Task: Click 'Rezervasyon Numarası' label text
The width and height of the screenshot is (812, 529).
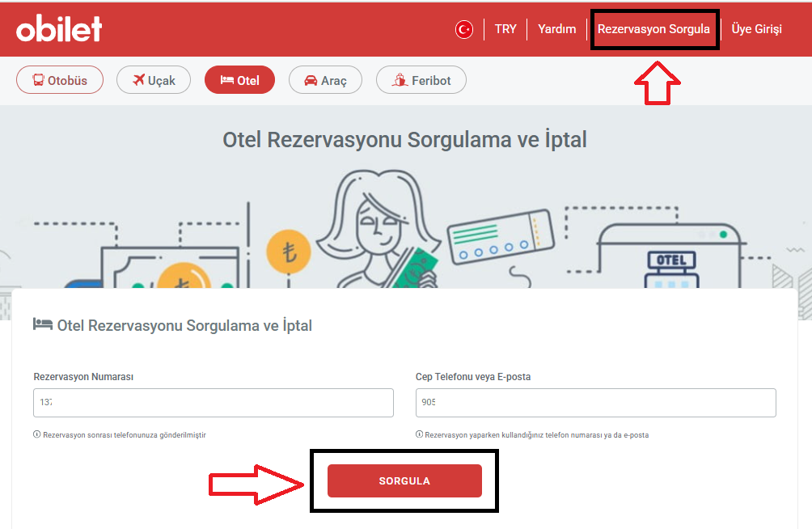Action: 83,377
